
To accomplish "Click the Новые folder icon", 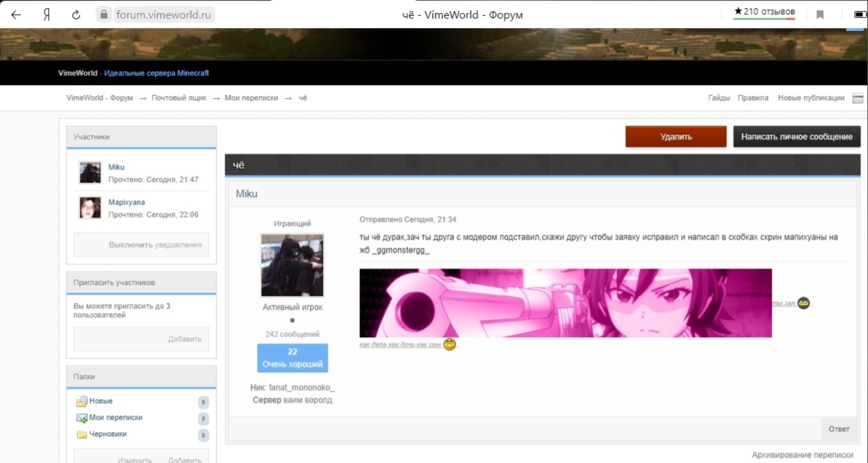I will tap(82, 401).
